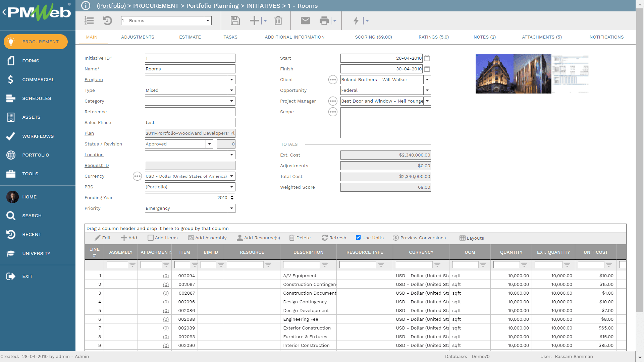Image resolution: width=644 pixels, height=362 pixels.
Task: Click the Email icon in toolbar
Action: (306, 20)
